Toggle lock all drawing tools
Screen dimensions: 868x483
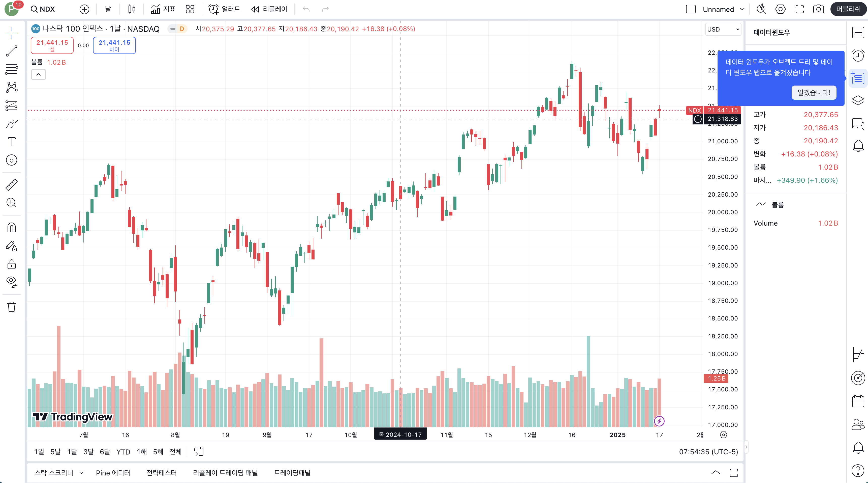point(11,264)
